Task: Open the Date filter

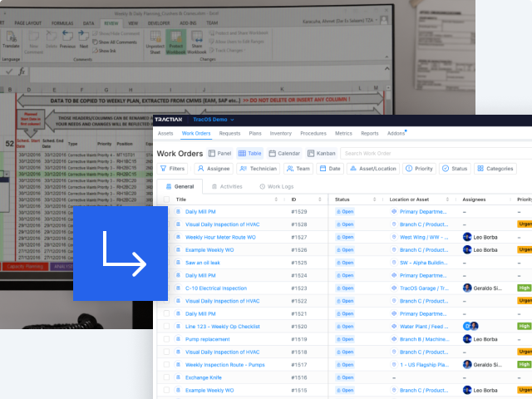Action: coord(330,169)
